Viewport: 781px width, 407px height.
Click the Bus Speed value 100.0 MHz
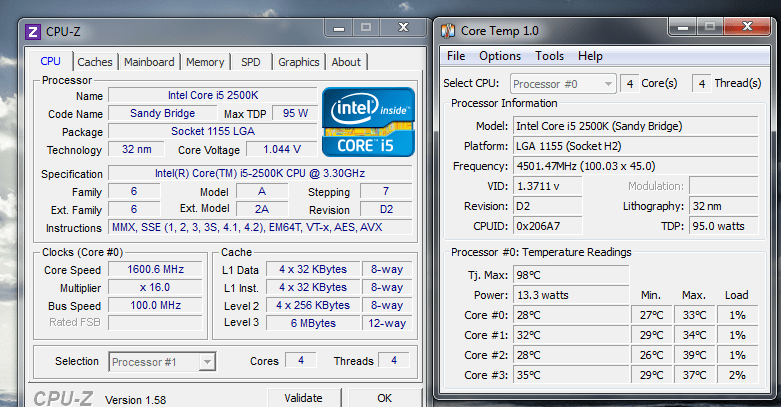tap(155, 305)
